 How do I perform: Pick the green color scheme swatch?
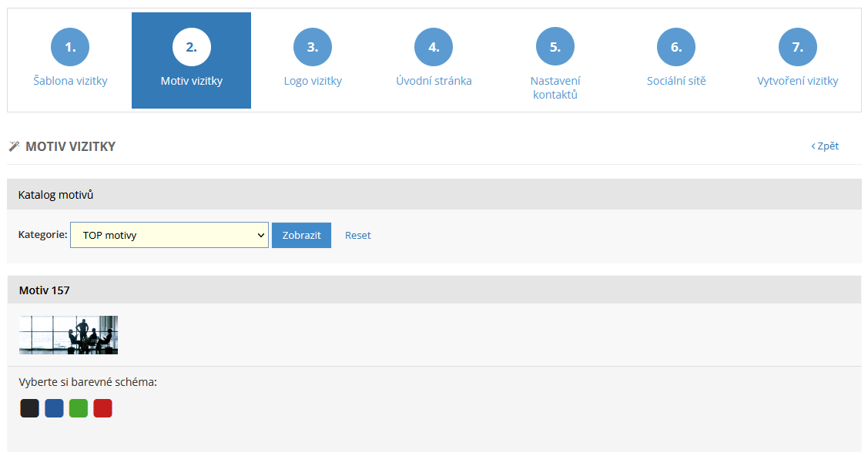[x=79, y=408]
